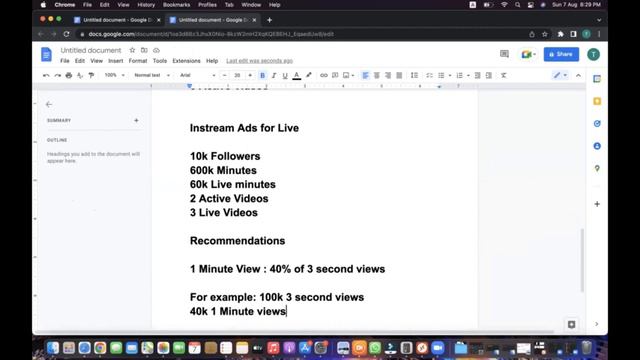Star the Untitled document
Screen dimensions: 640x360
coord(132,50)
